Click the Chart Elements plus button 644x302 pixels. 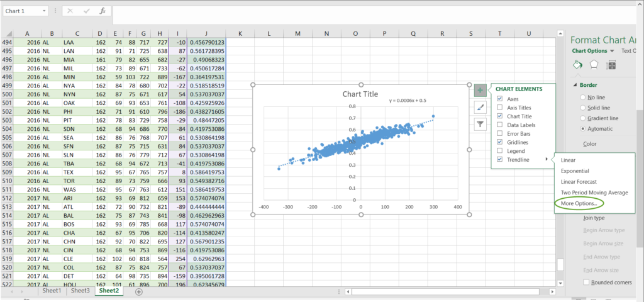pos(480,91)
